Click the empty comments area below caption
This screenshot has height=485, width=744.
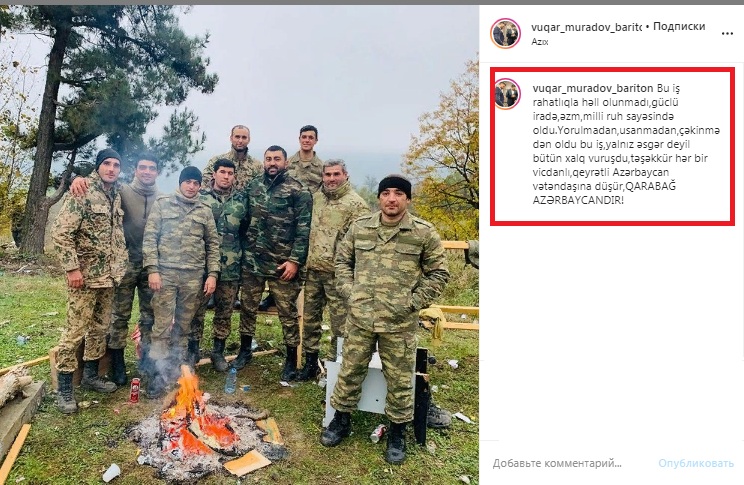[x=612, y=332]
